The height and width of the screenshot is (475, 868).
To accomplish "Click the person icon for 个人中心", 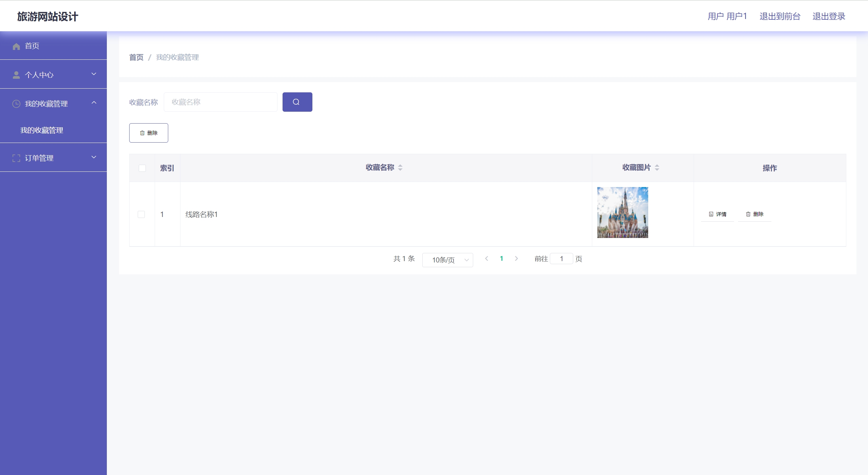I will (x=16, y=75).
